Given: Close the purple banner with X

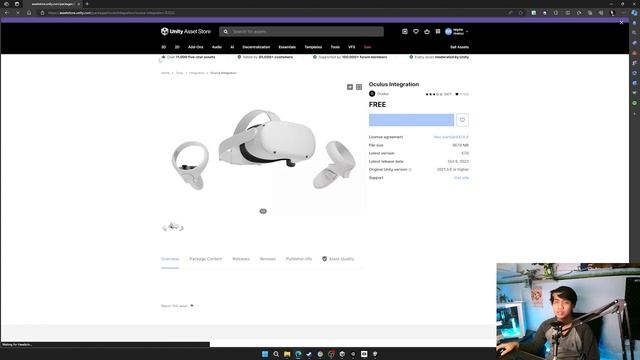Looking at the screenshot, I should point(621,23).
